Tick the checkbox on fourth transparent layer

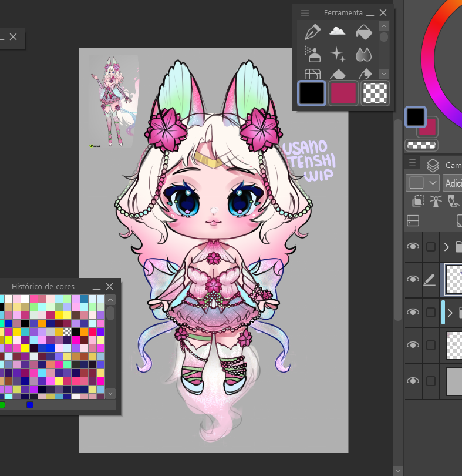pos(431,345)
